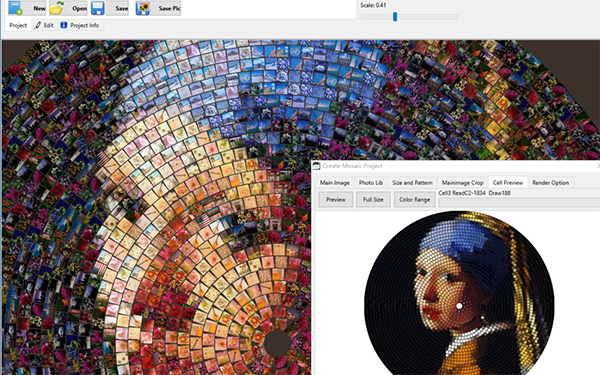Viewport: 600px width, 375px height.
Task: Go to the Size and Pattern tab
Action: coord(412,183)
